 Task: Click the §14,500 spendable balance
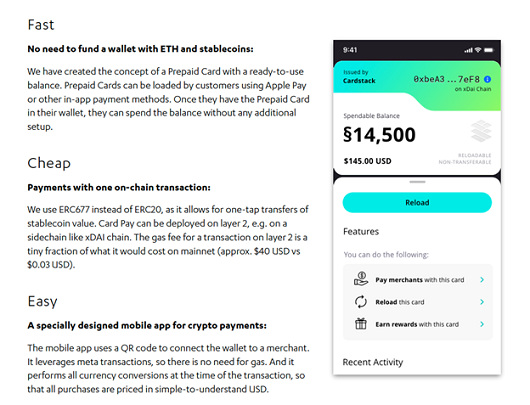379,135
